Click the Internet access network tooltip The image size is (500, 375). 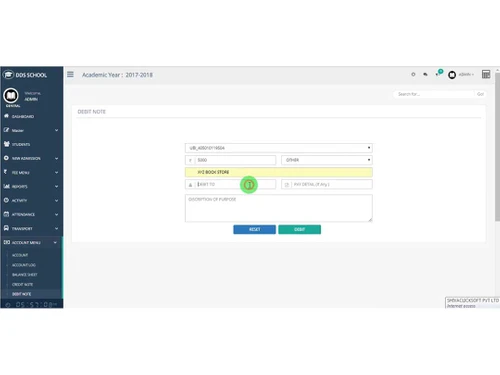click(x=472, y=303)
